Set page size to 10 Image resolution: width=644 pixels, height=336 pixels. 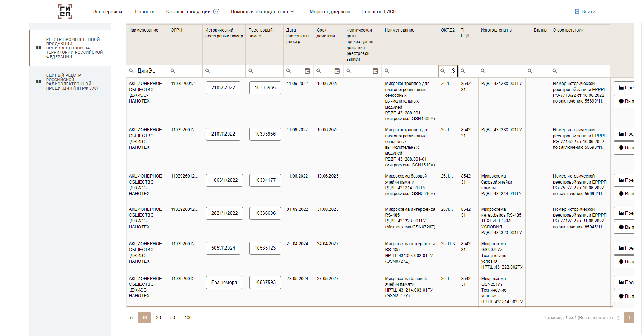[x=144, y=318]
